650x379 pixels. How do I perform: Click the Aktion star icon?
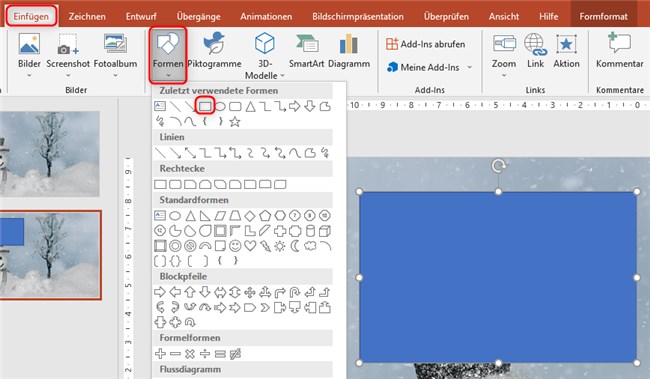coord(566,44)
